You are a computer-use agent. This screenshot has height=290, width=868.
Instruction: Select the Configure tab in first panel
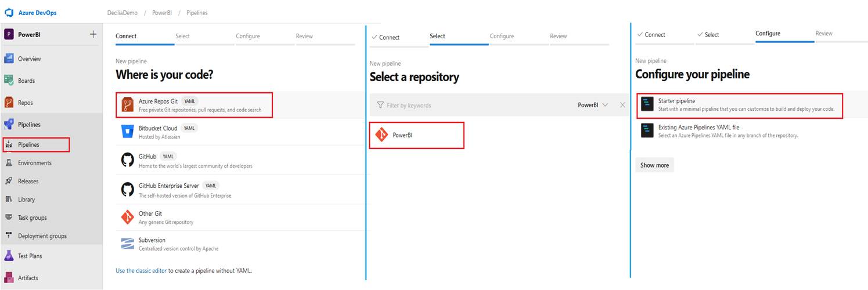point(248,36)
